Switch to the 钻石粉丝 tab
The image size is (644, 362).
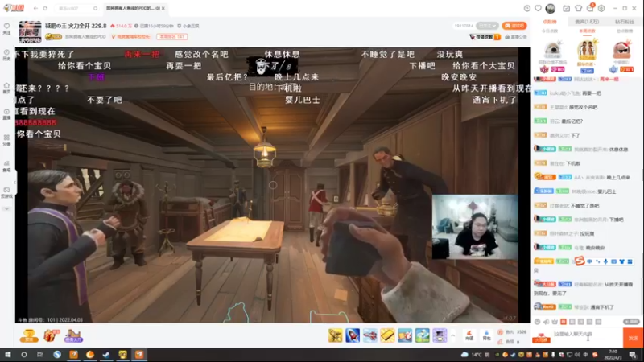coord(625,22)
